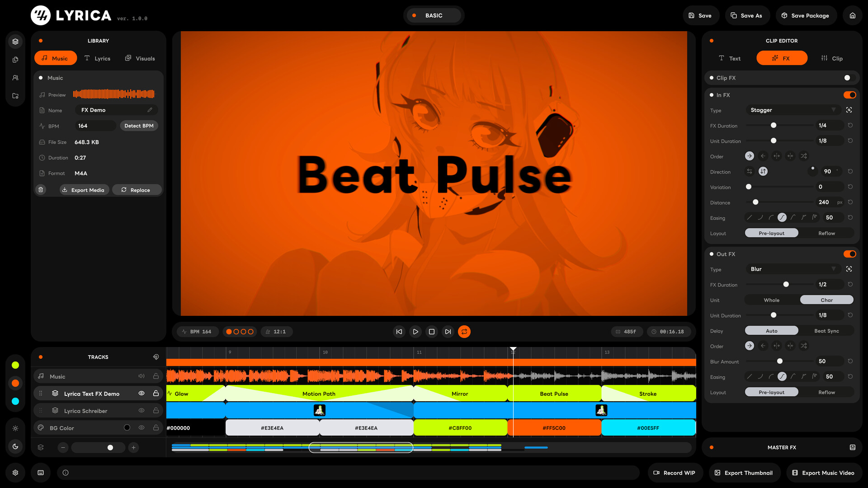This screenshot has height=488, width=868.
Task: Lock the Music track
Action: tap(156, 376)
